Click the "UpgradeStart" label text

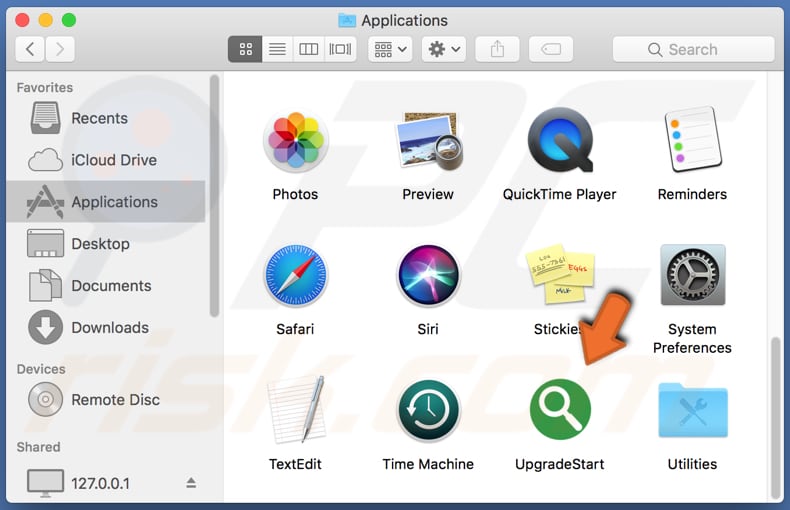pos(559,464)
